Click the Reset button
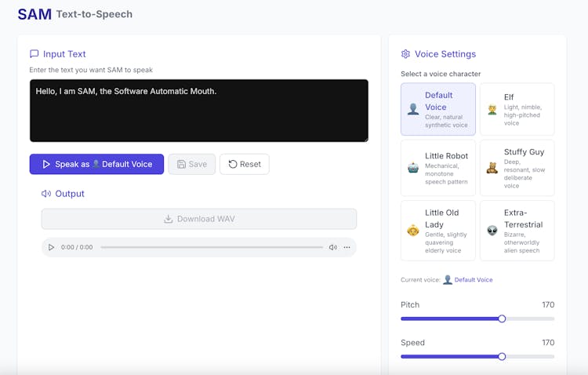 pos(245,164)
